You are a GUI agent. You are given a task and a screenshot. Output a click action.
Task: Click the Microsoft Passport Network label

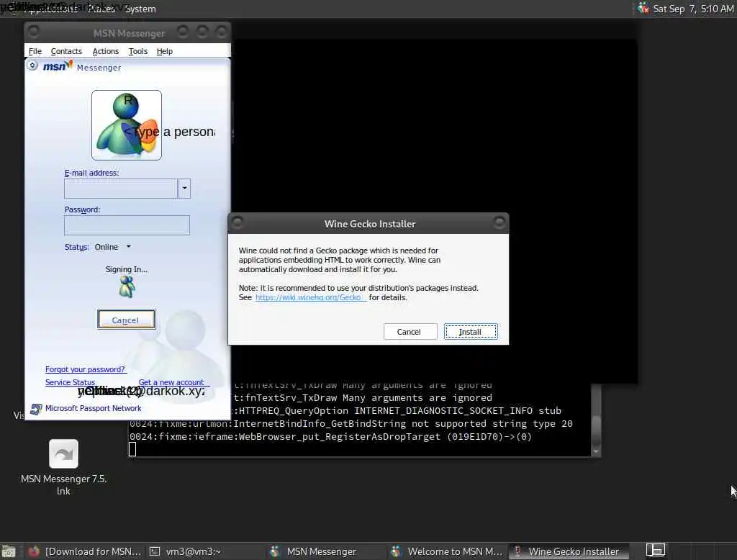[93, 408]
